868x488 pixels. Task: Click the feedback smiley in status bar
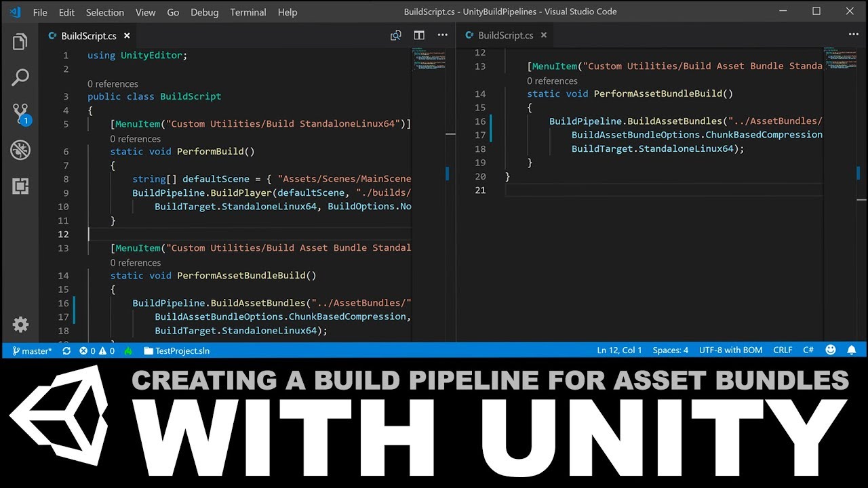(831, 350)
